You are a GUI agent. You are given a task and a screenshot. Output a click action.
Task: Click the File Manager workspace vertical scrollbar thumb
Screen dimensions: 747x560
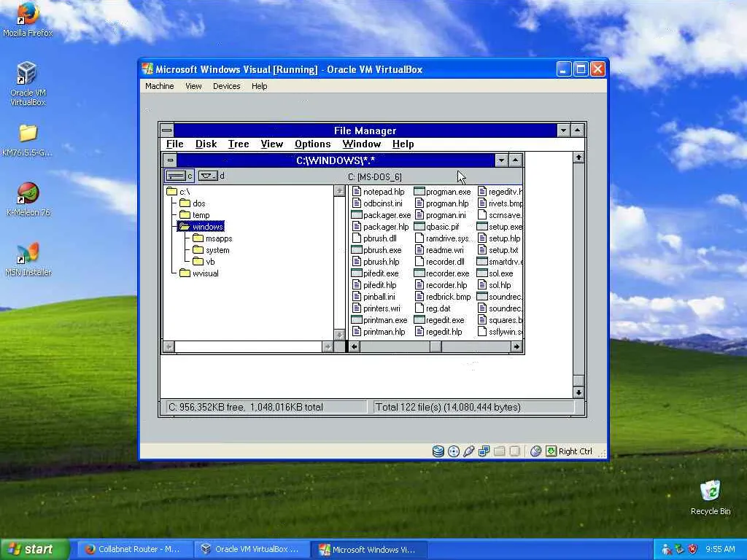[578, 381]
